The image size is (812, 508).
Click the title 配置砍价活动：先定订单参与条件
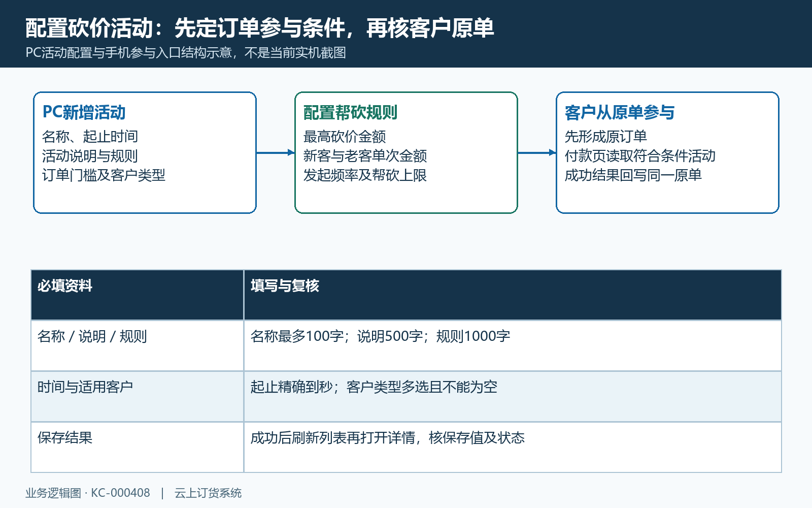click(185, 28)
